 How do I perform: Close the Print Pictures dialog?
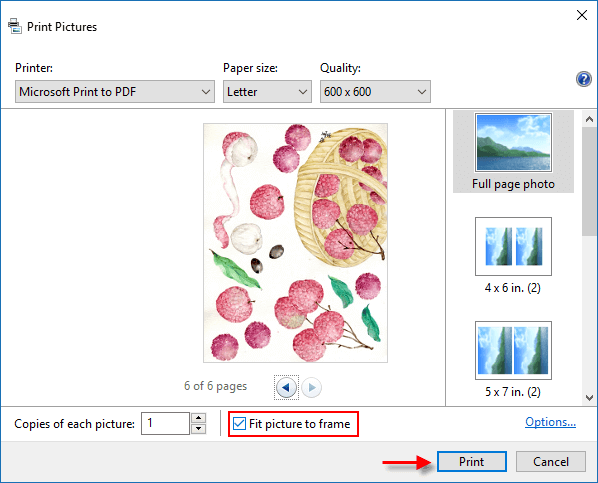[x=582, y=15]
